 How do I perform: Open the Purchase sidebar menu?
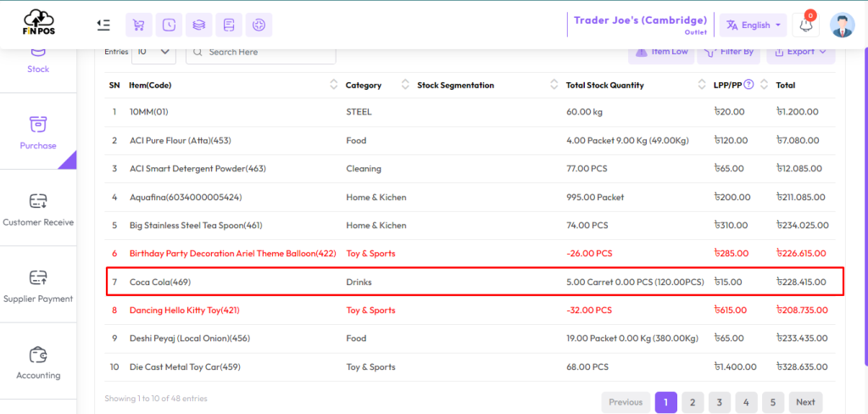click(38, 133)
